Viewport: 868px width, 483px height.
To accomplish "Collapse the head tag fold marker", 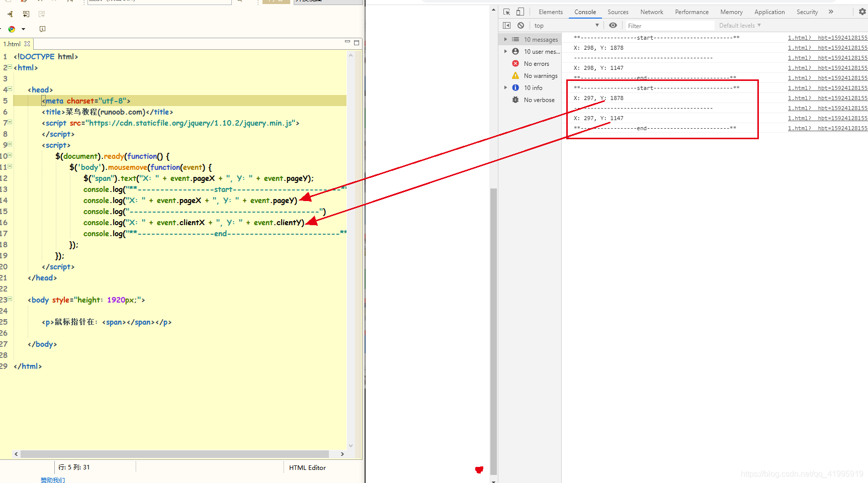I will click(x=10, y=89).
